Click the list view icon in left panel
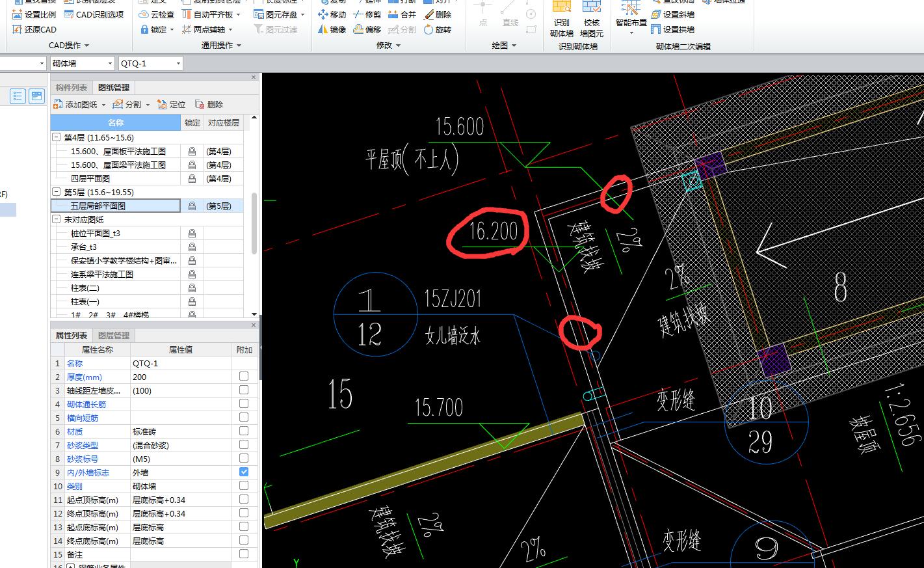The height and width of the screenshot is (568, 924). (18, 96)
